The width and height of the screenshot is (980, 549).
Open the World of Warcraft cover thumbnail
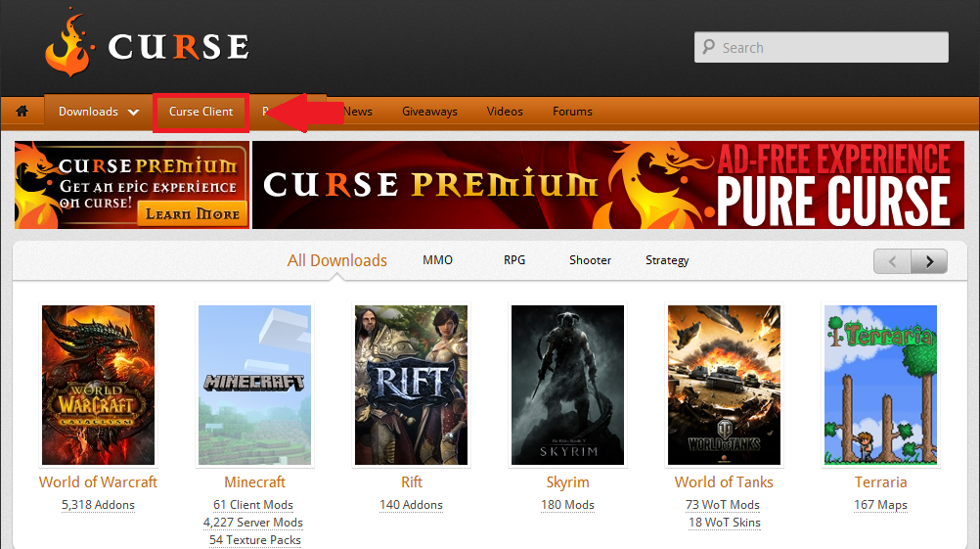coord(98,385)
